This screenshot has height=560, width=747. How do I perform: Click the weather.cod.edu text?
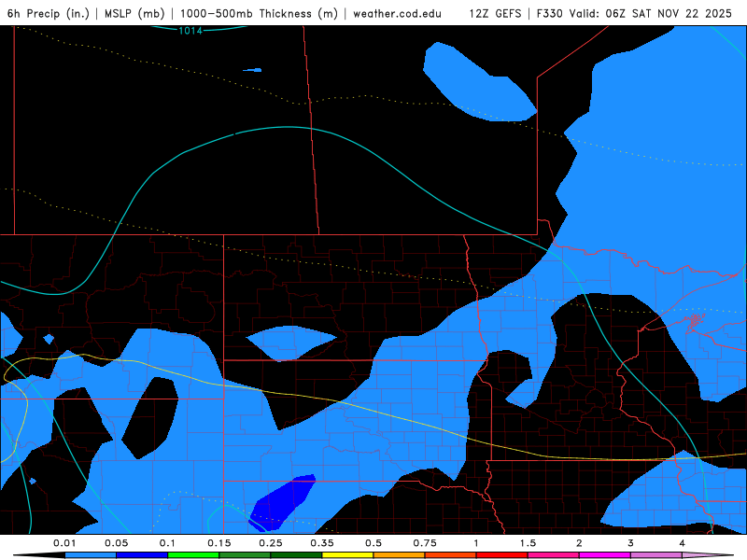pos(397,13)
